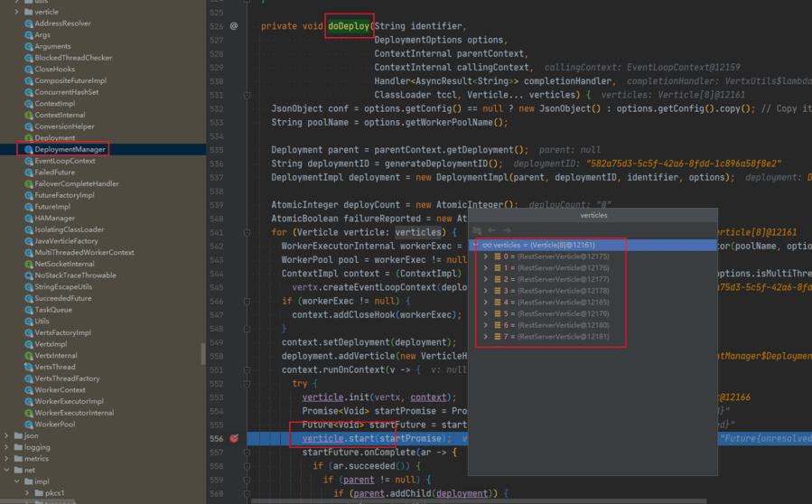Open WorkerContext in the project tree
Viewport: 812px width, 504px height.
coord(61,389)
